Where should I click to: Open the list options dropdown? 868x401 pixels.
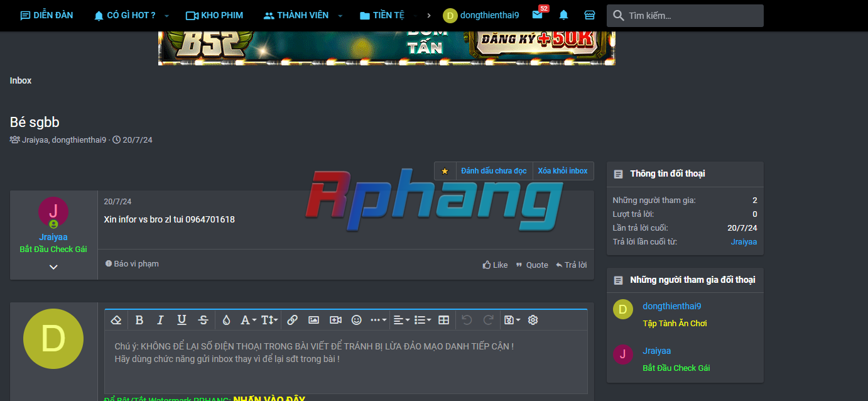pyautogui.click(x=423, y=320)
